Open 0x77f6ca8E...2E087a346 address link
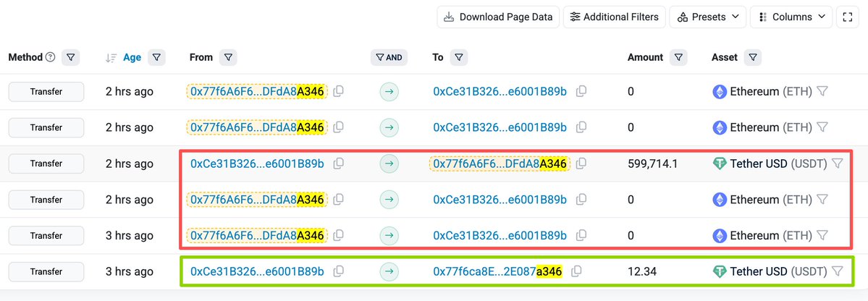Image resolution: width=868 pixels, height=301 pixels. coord(497,271)
